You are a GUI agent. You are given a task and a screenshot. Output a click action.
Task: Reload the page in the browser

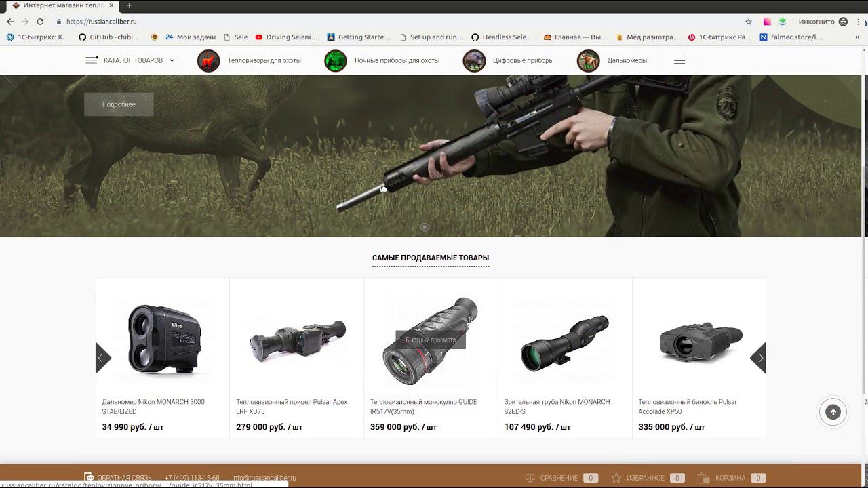(x=40, y=22)
